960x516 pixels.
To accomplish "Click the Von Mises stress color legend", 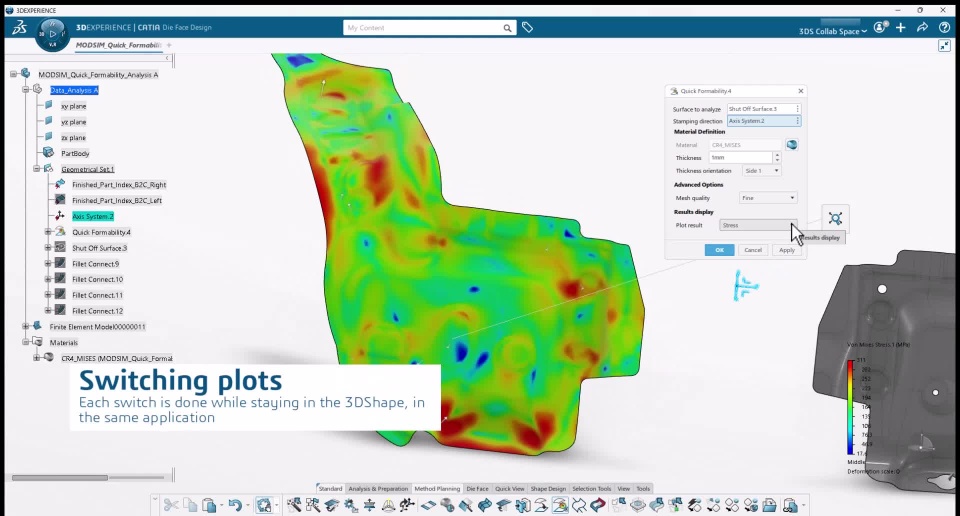I will tap(850, 406).
